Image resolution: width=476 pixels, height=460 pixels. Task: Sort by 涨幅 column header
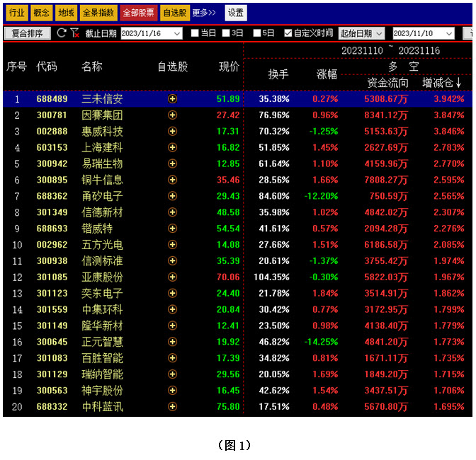[327, 74]
